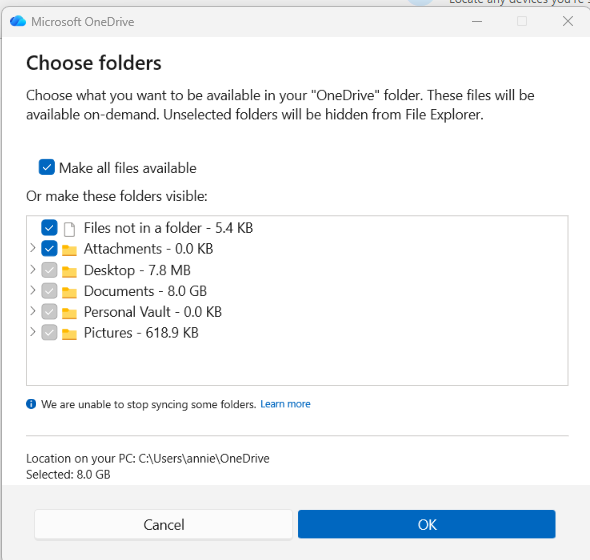Confirm selection with the OK button

pyautogui.click(x=427, y=524)
